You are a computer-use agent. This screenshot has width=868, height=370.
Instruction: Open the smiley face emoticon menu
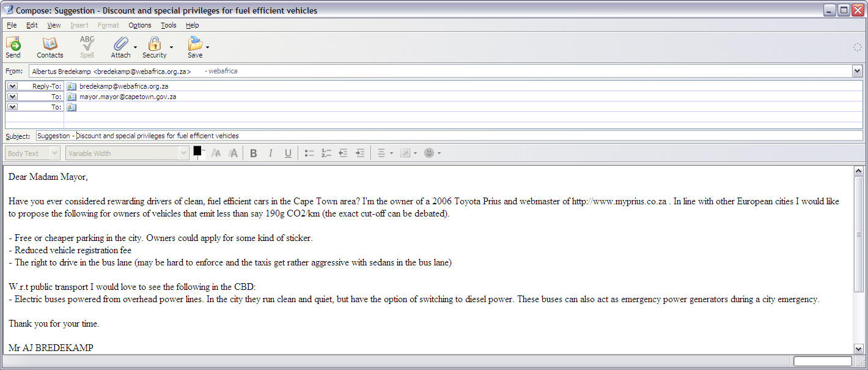pyautogui.click(x=432, y=154)
